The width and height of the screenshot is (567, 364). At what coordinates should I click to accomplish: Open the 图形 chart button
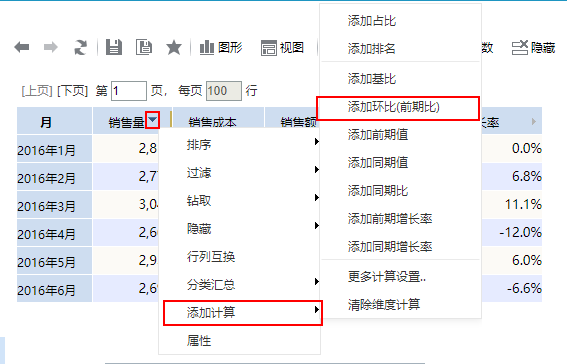[x=221, y=47]
